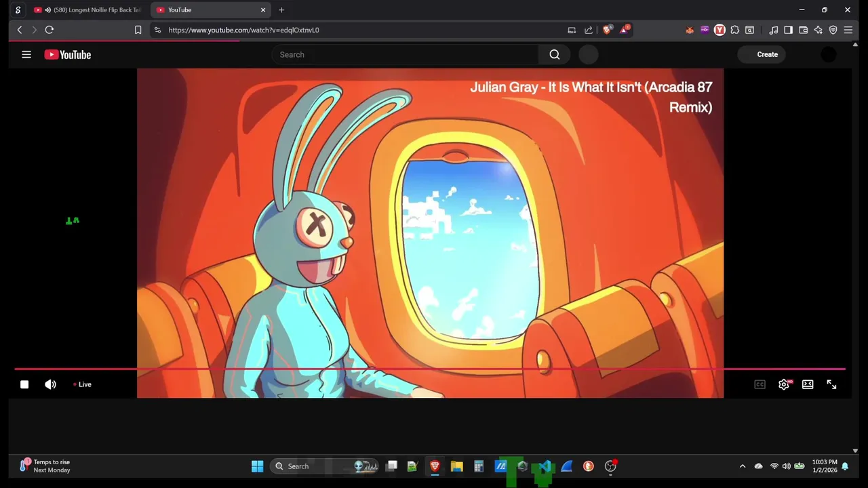The height and width of the screenshot is (488, 868).
Task: Click the video title overlay text
Action: 591,97
